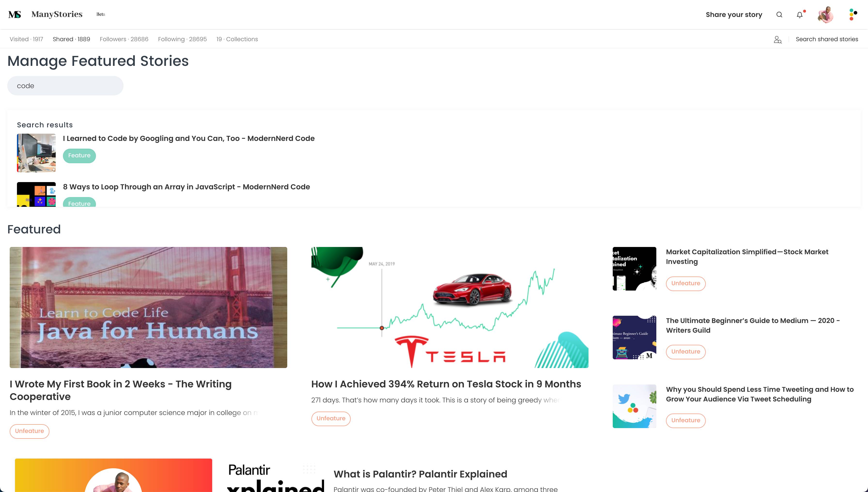Focus the featured stories search field containing 'code'

pos(65,86)
